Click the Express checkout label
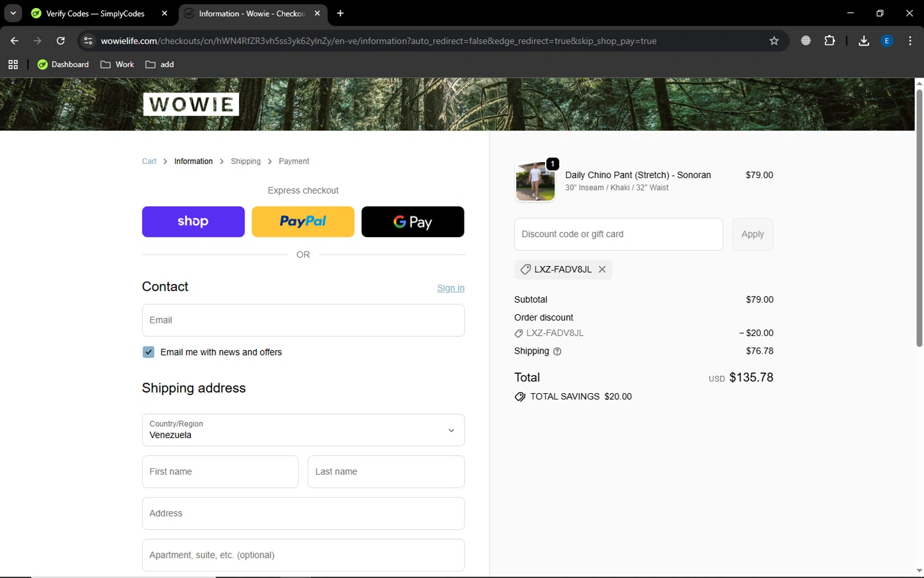Screen dimensions: 924x578 pyautogui.click(x=303, y=190)
